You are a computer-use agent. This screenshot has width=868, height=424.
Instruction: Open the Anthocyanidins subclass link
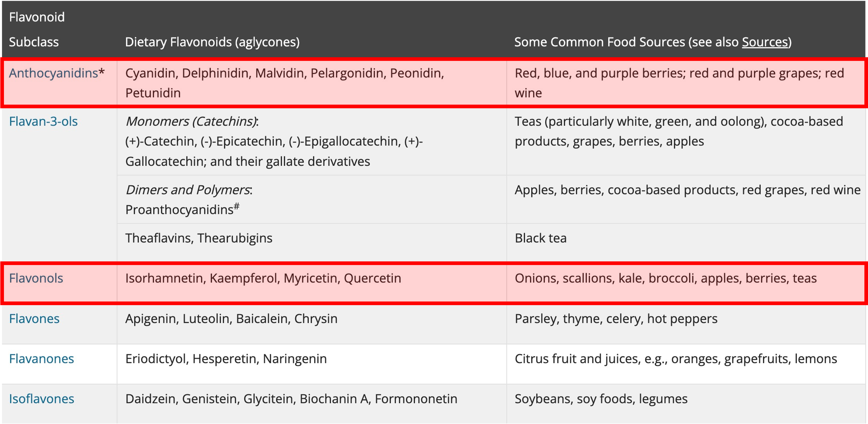tap(53, 73)
